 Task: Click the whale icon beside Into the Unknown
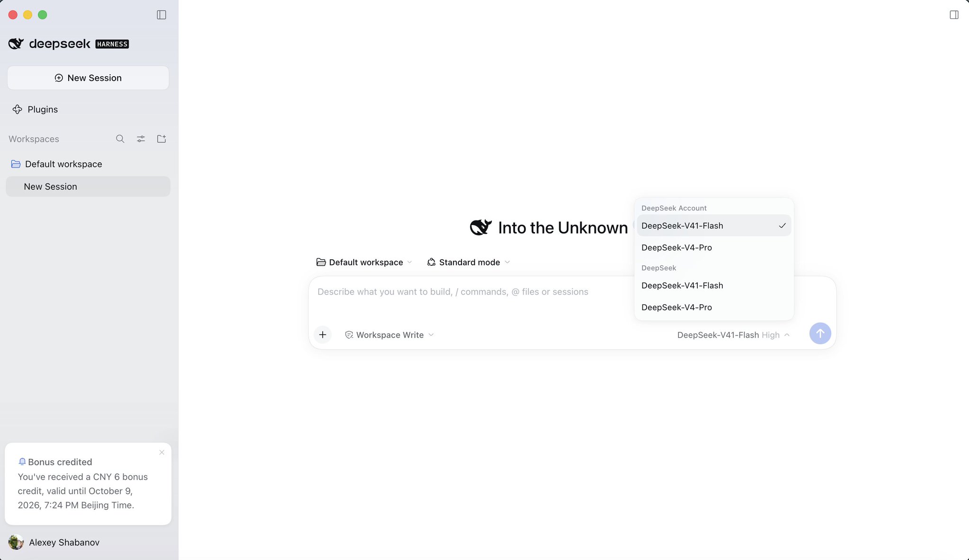(x=481, y=227)
